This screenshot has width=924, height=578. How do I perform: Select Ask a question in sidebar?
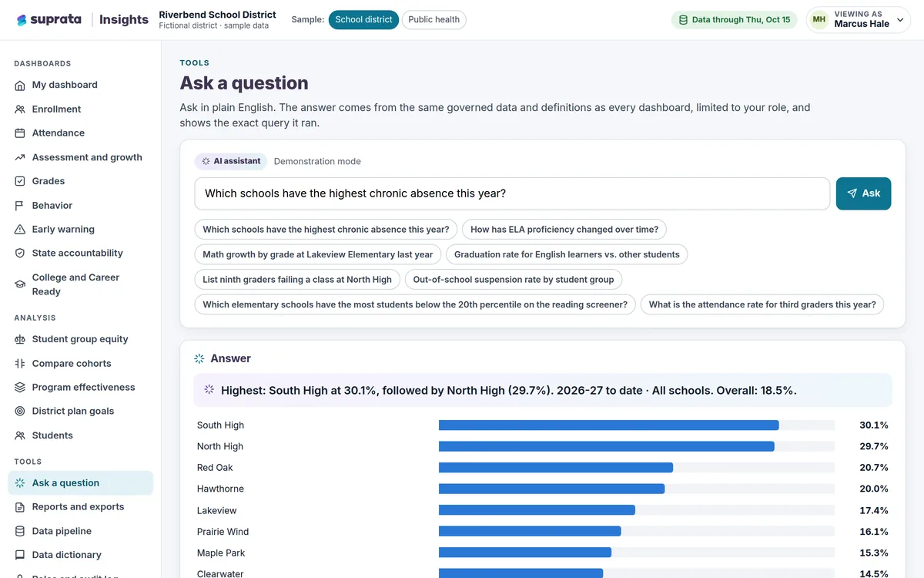[x=80, y=483]
